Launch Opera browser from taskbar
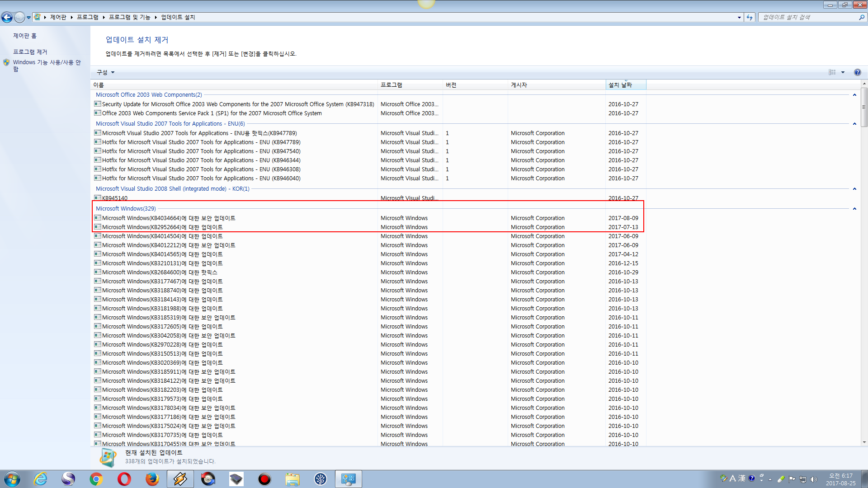Viewport: 868px width, 488px height. tap(124, 479)
